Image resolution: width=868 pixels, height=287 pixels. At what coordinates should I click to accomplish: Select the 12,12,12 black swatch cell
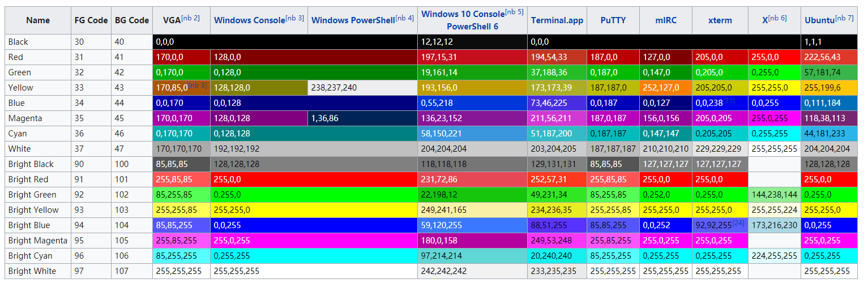[x=472, y=42]
